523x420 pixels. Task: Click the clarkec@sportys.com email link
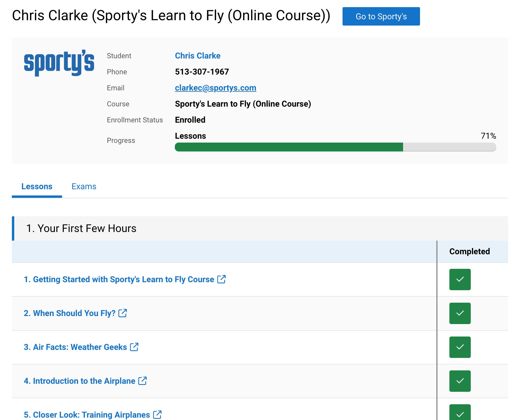(215, 88)
